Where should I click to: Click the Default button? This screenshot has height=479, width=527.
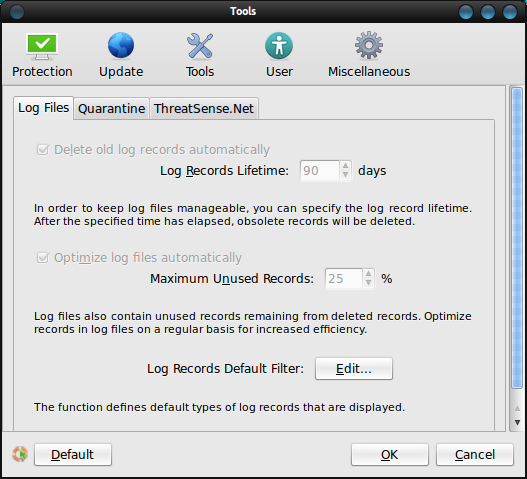[73, 454]
